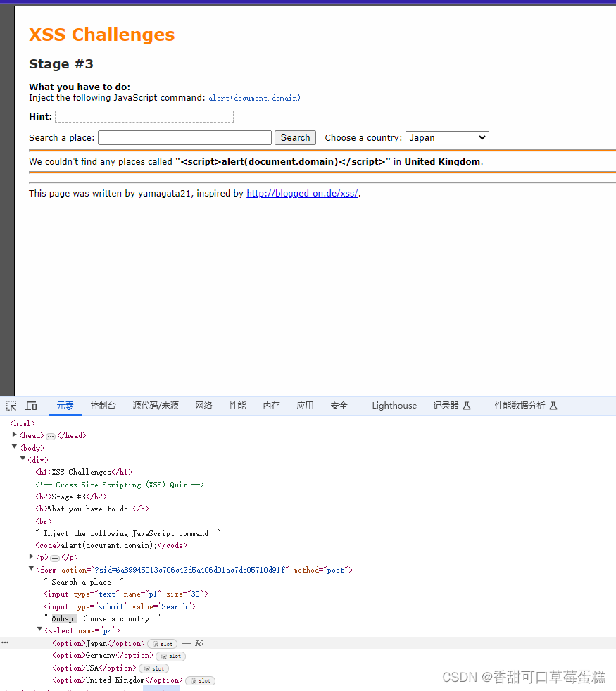Open the country dropdown showing Japan
This screenshot has height=691, width=616.
(446, 137)
